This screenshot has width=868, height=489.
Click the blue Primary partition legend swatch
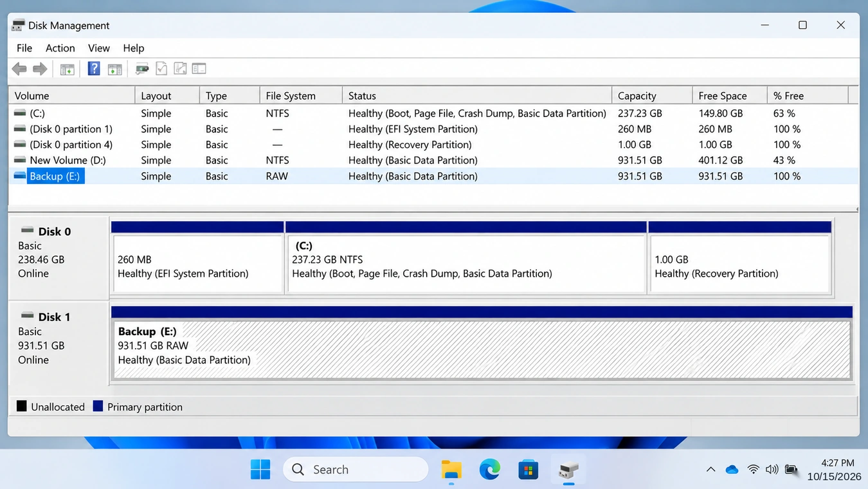pyautogui.click(x=98, y=406)
